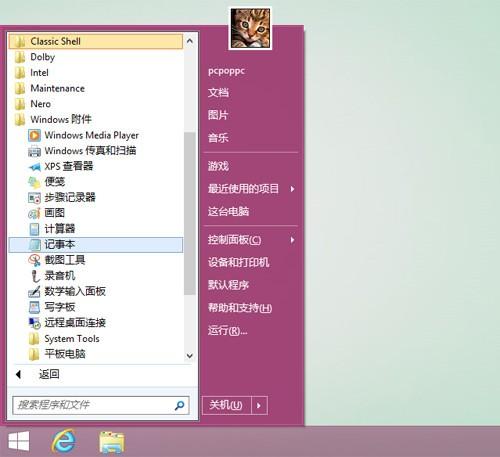Open pcpoppc user folder
The width and height of the screenshot is (500, 457).
[226, 71]
